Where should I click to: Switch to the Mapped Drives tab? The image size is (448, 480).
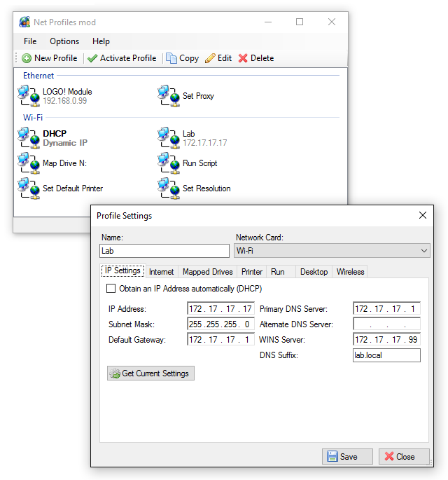pos(208,272)
